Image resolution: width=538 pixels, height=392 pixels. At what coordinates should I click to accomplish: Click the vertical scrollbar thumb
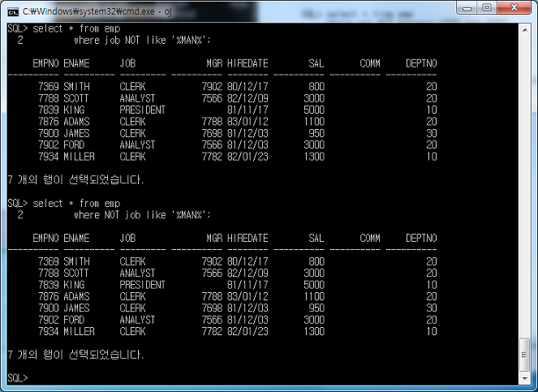525,355
